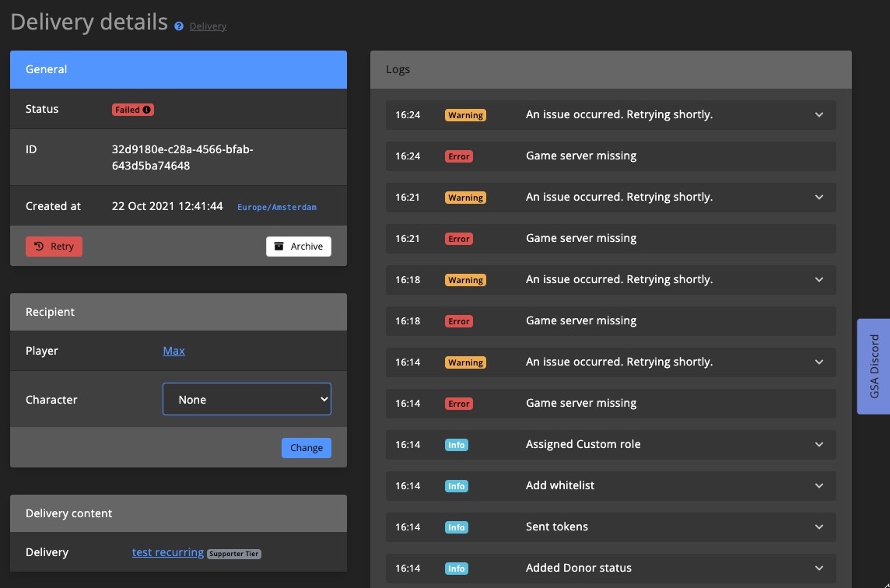Click the retry arrow icon

point(40,246)
